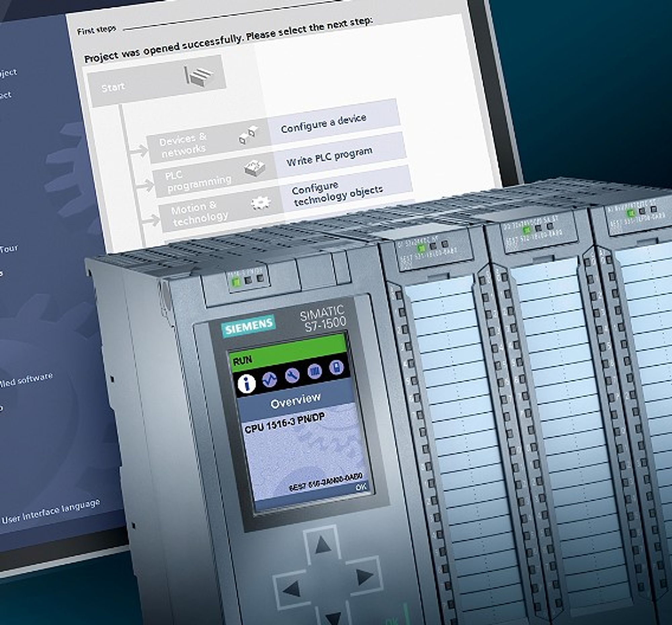Click the Overview header on PLC display

point(295,400)
